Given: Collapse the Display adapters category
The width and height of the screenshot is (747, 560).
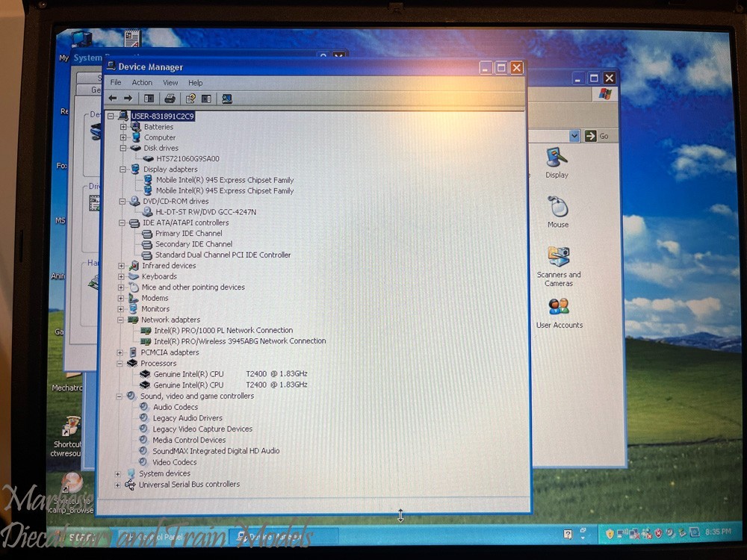Looking at the screenshot, I should 123,169.
